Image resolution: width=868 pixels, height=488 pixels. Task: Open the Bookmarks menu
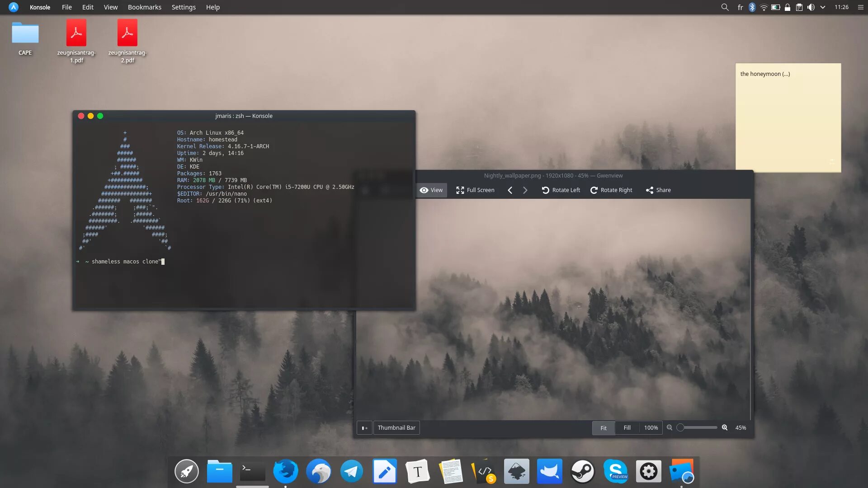144,7
